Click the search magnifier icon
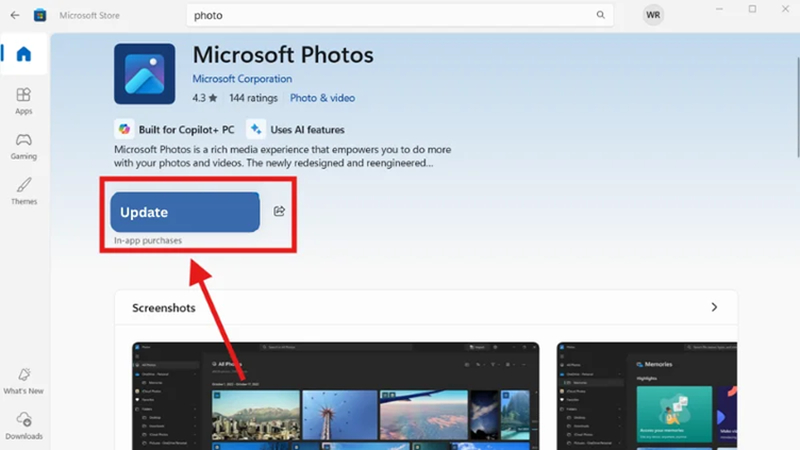 point(601,15)
